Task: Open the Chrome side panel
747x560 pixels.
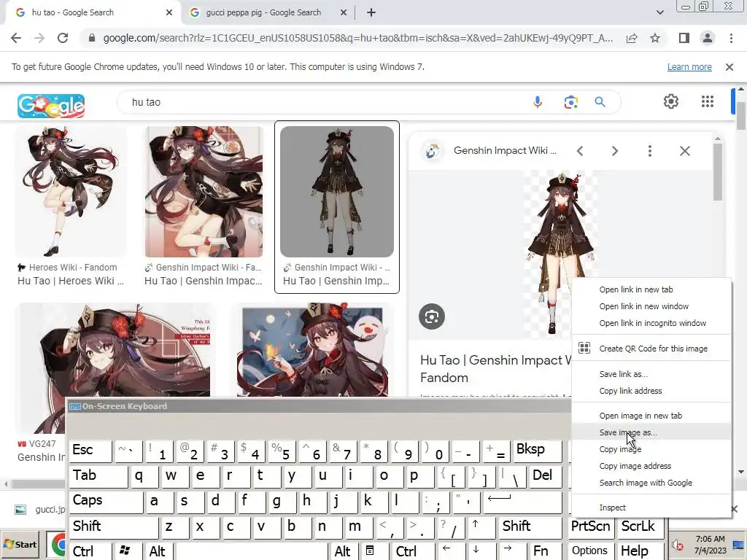Action: [684, 38]
